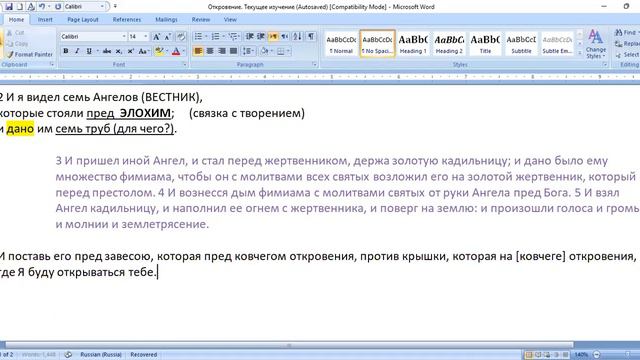Toggle Show/Hide paragraph marks

coord(311,37)
